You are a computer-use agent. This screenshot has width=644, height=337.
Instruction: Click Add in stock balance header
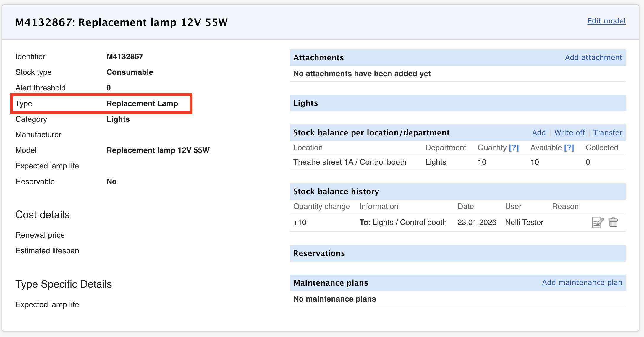(x=539, y=133)
